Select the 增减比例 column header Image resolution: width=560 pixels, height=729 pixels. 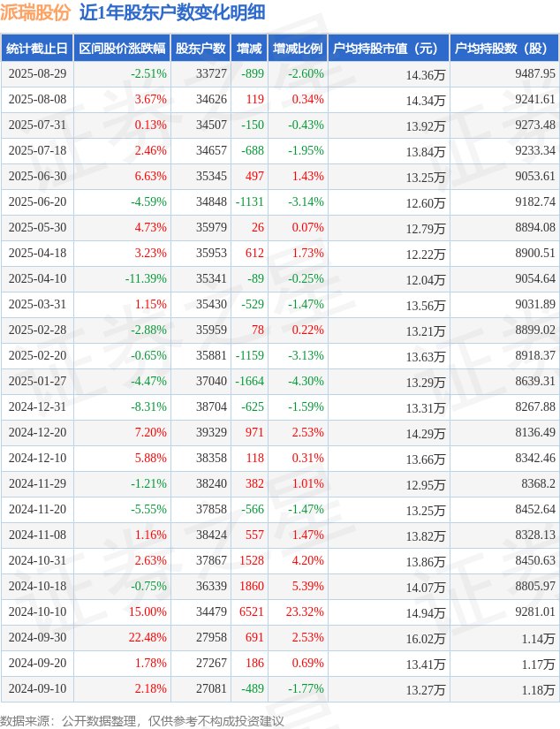click(x=298, y=49)
